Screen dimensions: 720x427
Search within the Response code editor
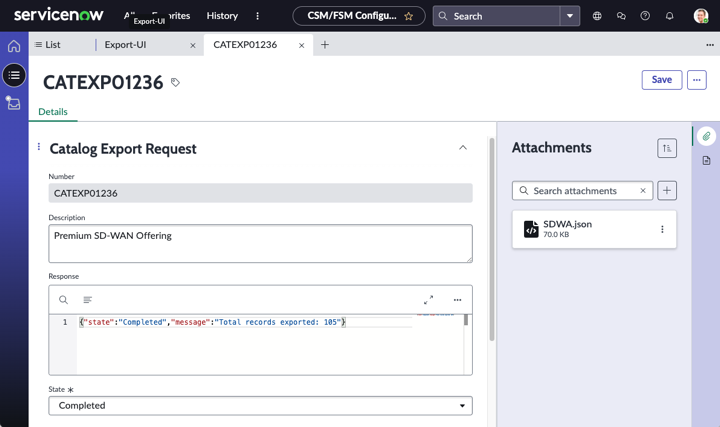coord(63,300)
